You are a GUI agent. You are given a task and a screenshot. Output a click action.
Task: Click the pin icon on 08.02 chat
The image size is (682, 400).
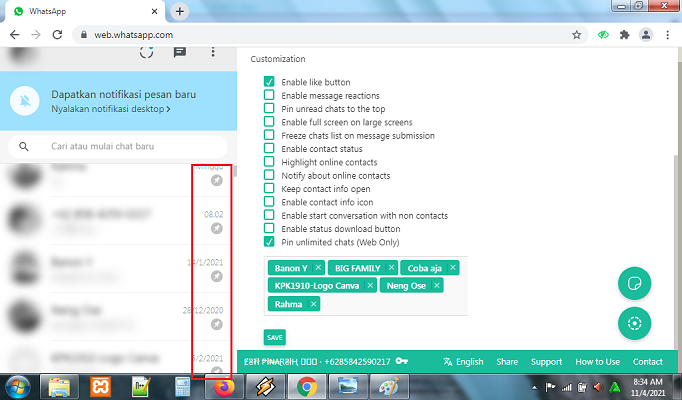[x=217, y=228]
